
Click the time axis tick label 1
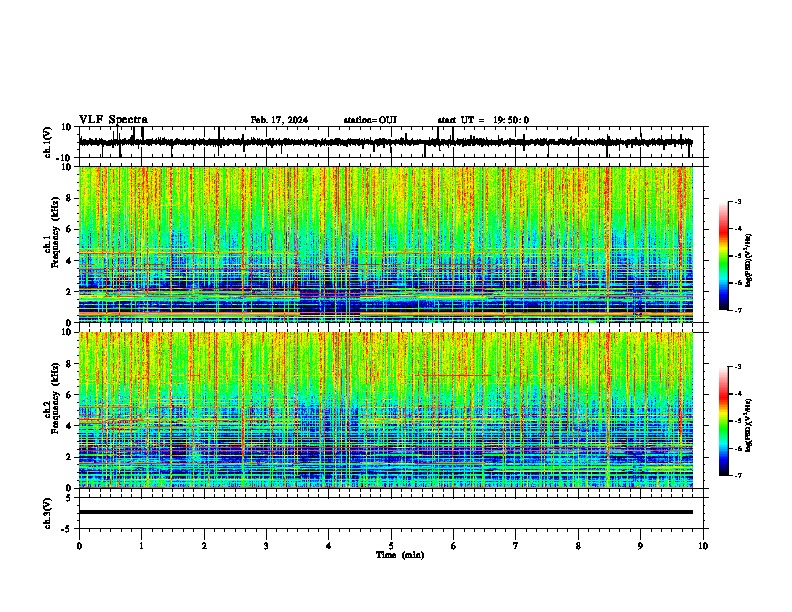click(x=141, y=546)
